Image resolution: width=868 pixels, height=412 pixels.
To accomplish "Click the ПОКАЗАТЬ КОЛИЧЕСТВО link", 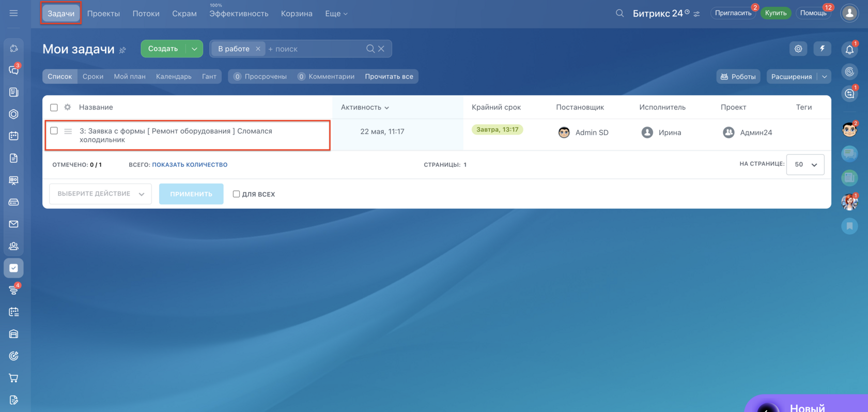I will click(x=190, y=165).
